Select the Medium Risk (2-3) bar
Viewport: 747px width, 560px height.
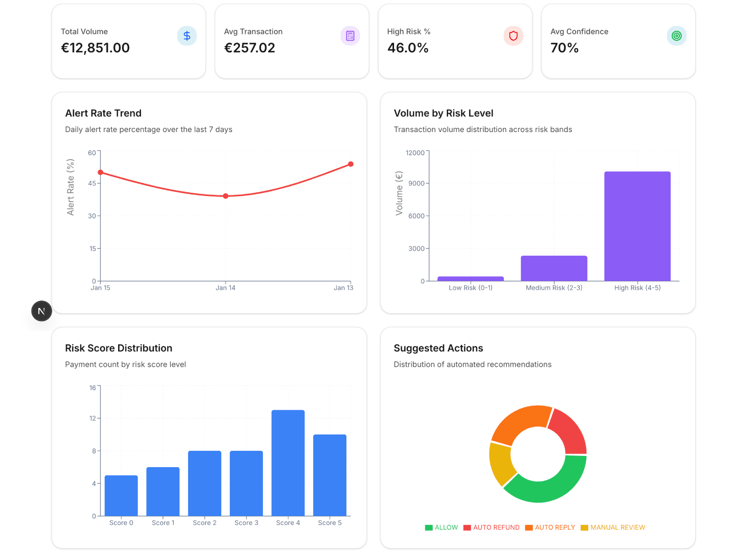click(x=554, y=267)
